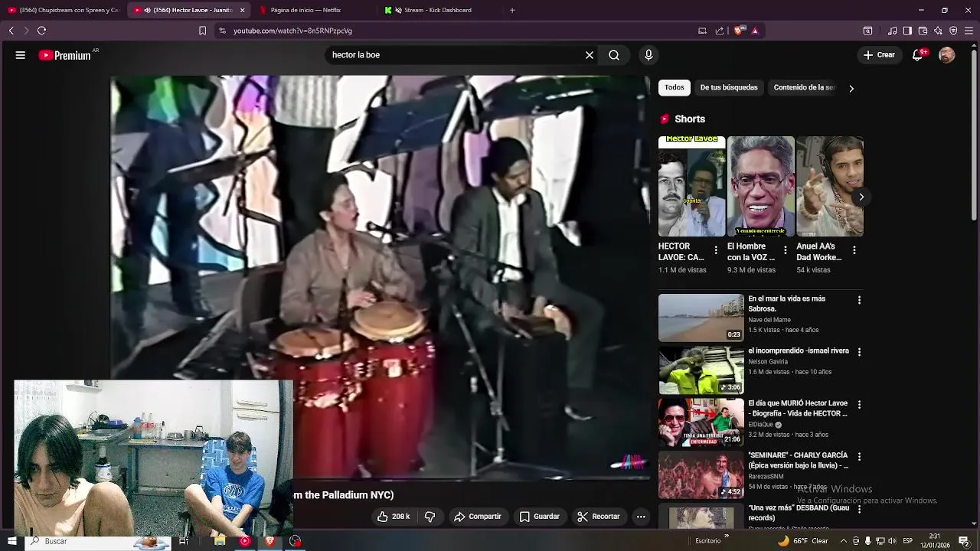Open options for HECTOR LAVOE short

pos(716,250)
